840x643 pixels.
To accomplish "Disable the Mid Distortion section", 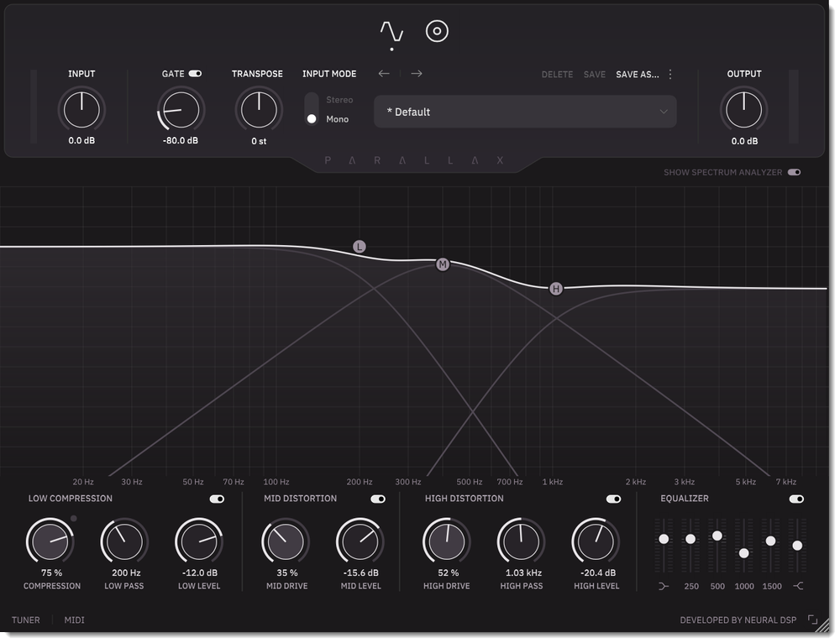I will coord(378,499).
